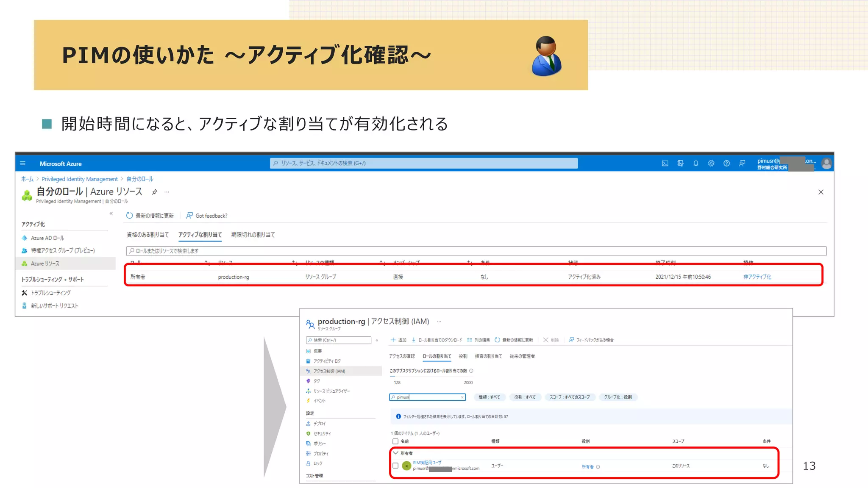Open more options ellipsis beside Azure リソース

(167, 192)
